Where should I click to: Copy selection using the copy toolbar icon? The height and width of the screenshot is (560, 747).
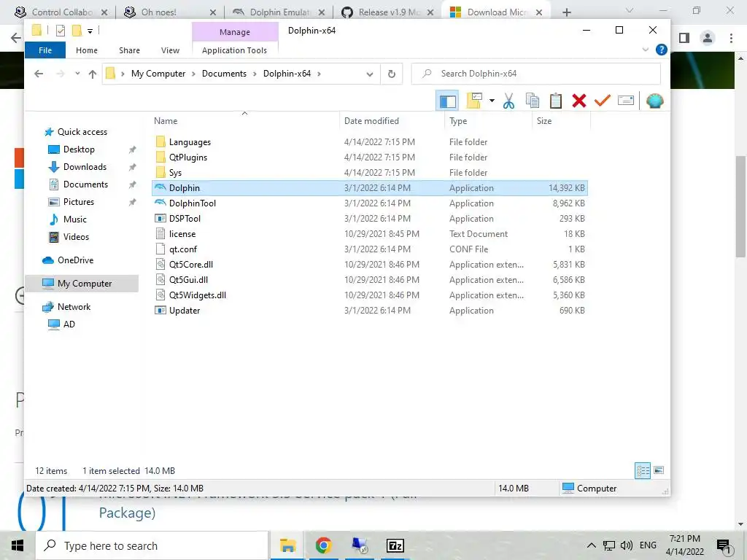point(532,101)
